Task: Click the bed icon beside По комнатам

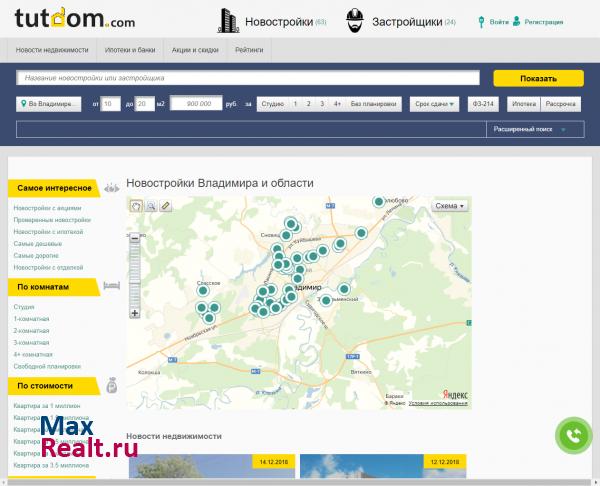Action: click(112, 285)
